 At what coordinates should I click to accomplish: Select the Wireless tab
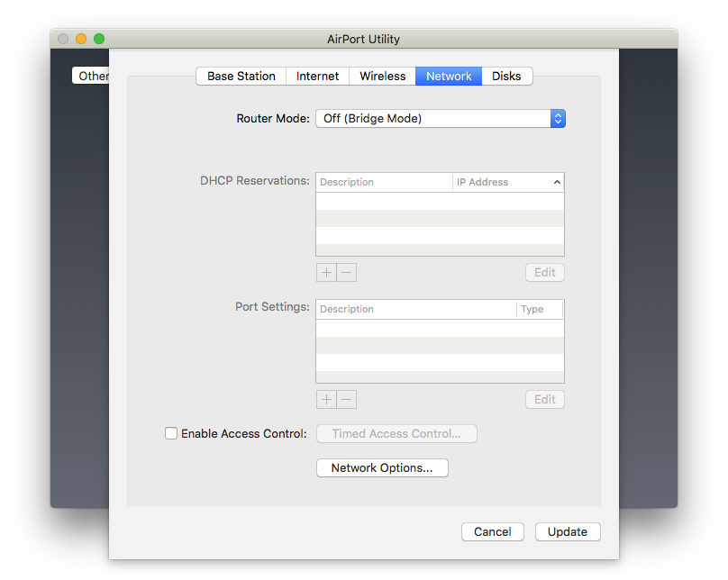(382, 76)
